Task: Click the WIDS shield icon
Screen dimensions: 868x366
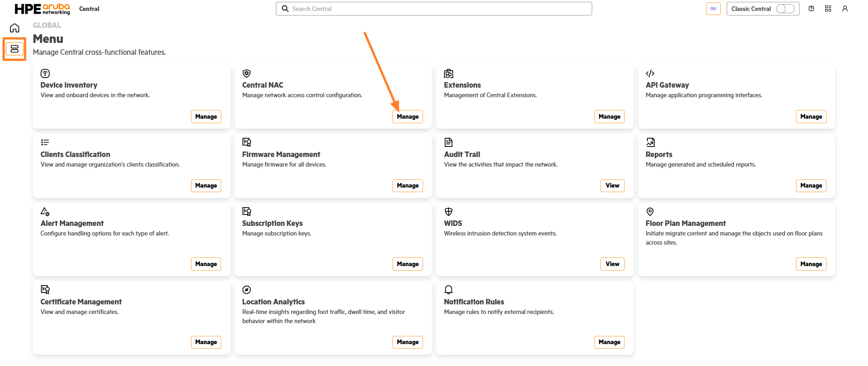Action: pyautogui.click(x=449, y=212)
